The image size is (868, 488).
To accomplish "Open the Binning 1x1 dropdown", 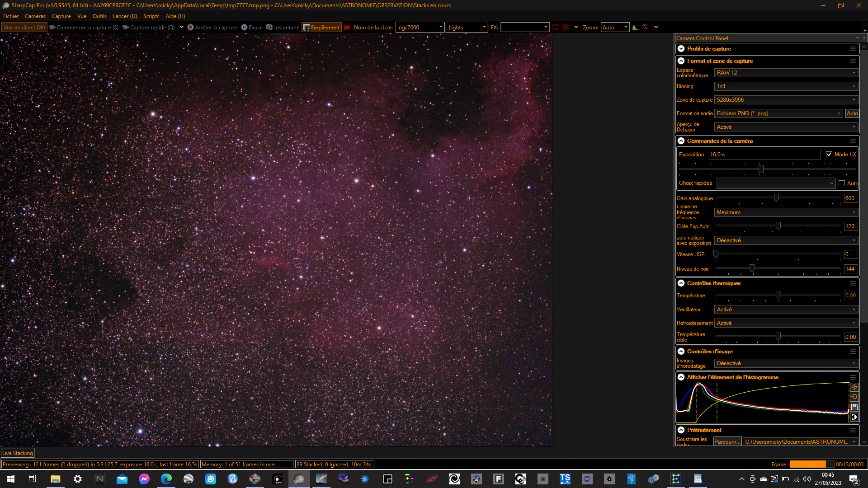I will pyautogui.click(x=786, y=86).
